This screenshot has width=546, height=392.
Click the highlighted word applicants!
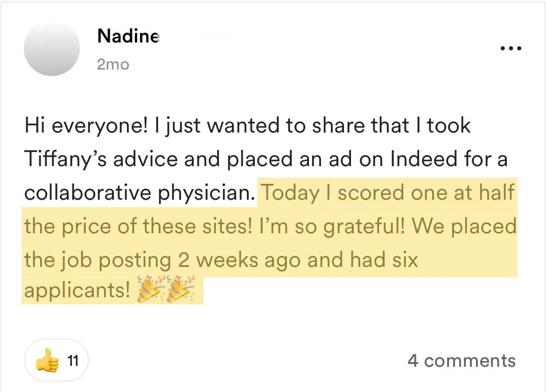click(x=77, y=290)
